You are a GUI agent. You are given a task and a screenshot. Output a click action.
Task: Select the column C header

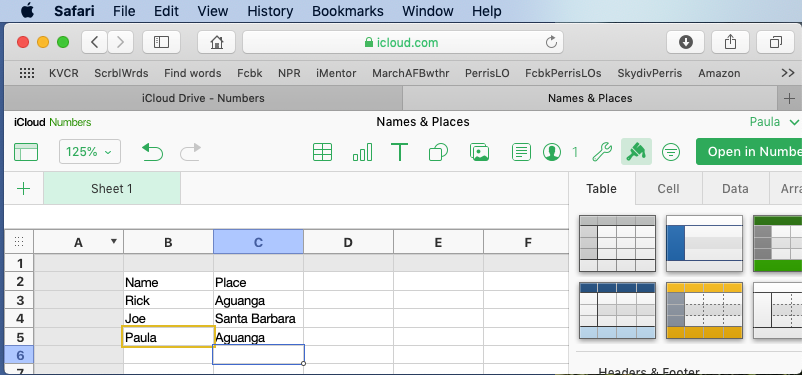pos(258,242)
